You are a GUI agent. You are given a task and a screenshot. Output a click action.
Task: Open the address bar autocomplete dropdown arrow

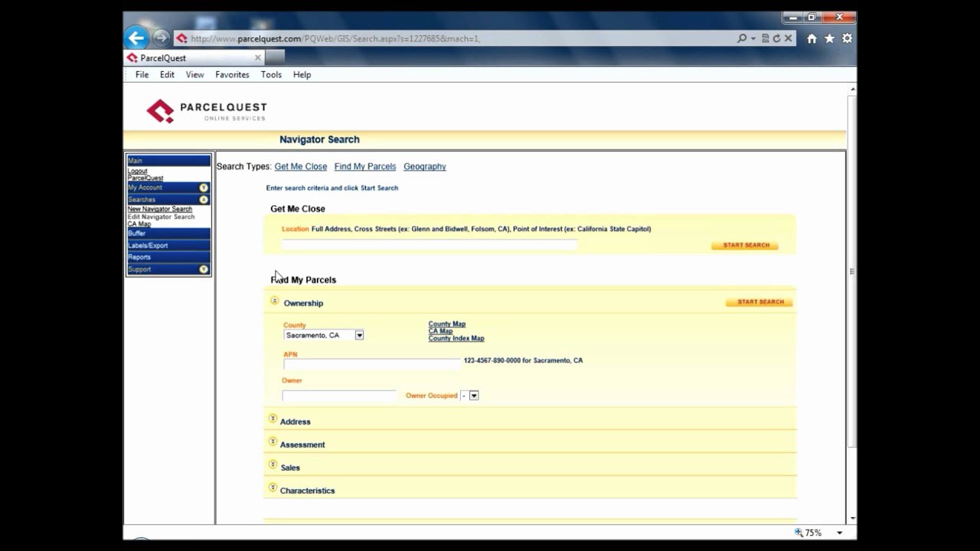click(x=753, y=38)
